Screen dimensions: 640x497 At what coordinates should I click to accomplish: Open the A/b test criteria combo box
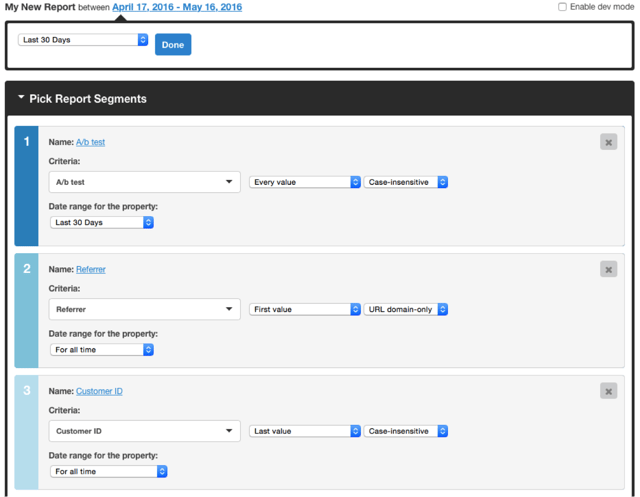tap(144, 182)
